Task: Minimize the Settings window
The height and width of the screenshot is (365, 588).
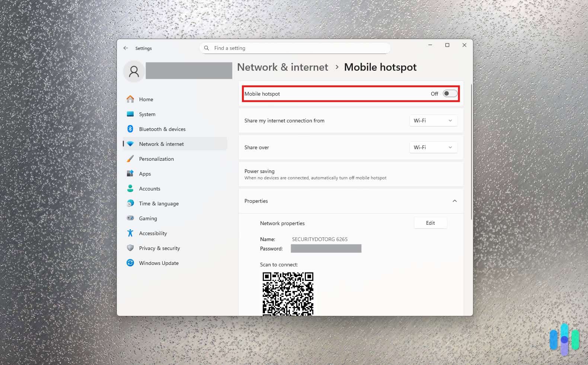Action: click(x=430, y=45)
